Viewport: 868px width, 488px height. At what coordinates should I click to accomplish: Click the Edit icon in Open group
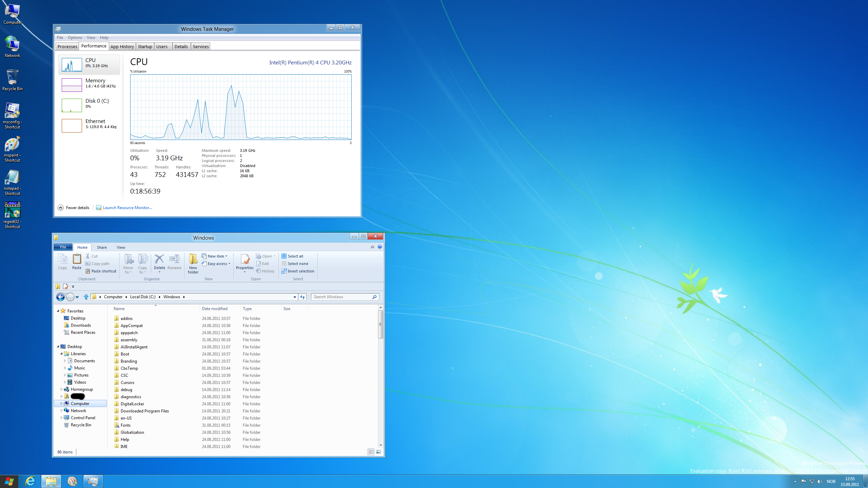pos(258,264)
